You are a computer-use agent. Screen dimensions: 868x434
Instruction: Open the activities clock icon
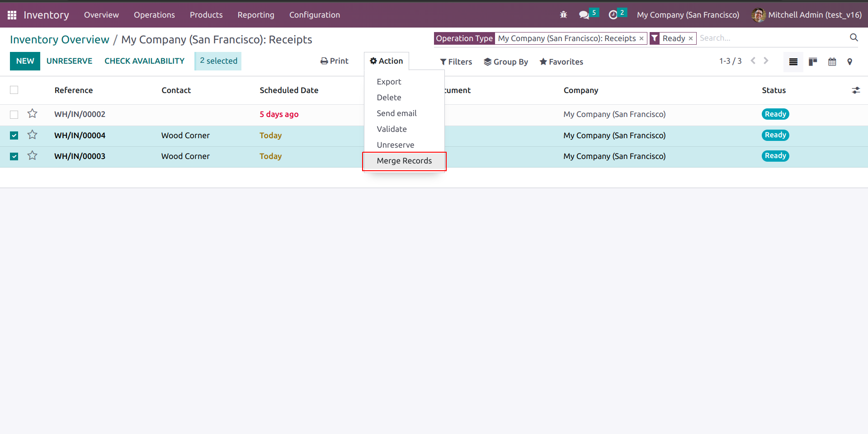click(613, 15)
